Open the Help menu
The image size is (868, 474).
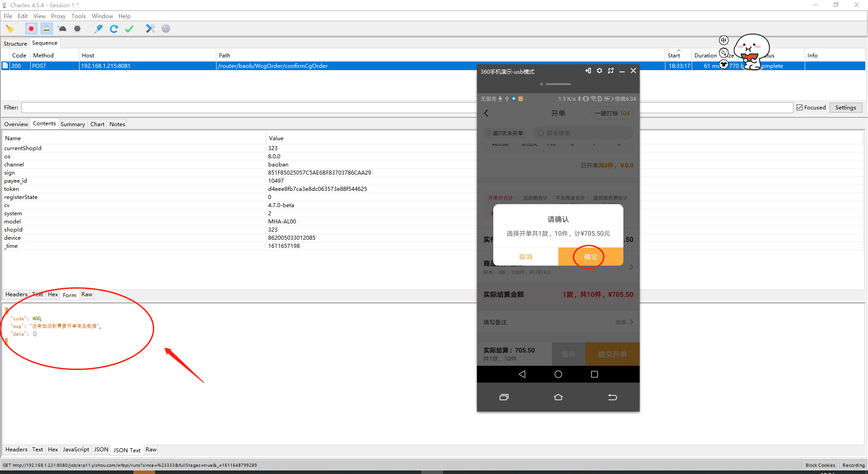(x=124, y=16)
